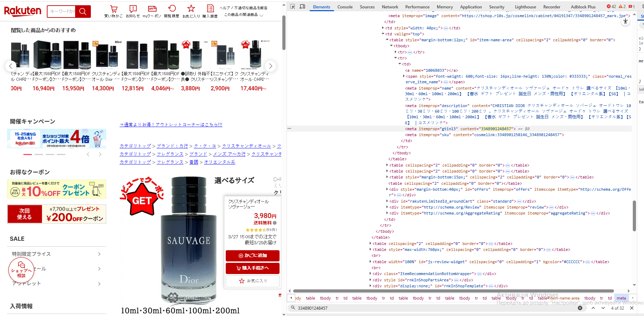Expand the 特別限定プライス SALE item chevron
Viewport: 644px width, 316px height.
[99, 254]
